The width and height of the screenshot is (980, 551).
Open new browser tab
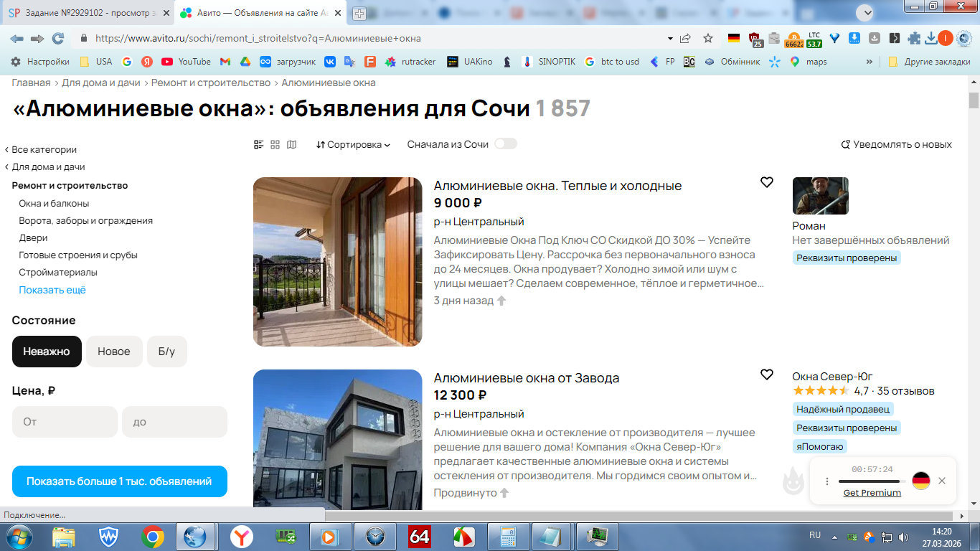tap(359, 13)
